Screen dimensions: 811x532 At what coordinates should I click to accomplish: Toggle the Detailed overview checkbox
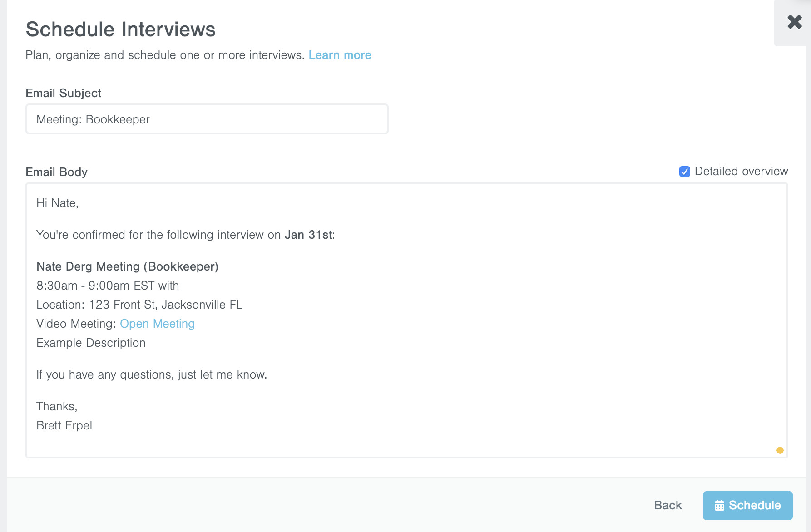pyautogui.click(x=684, y=172)
